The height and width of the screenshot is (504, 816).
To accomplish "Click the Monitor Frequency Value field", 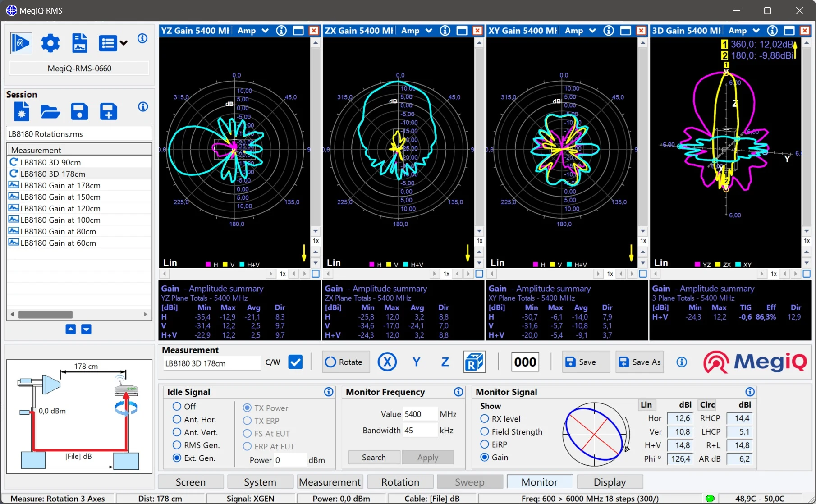I will [x=419, y=414].
